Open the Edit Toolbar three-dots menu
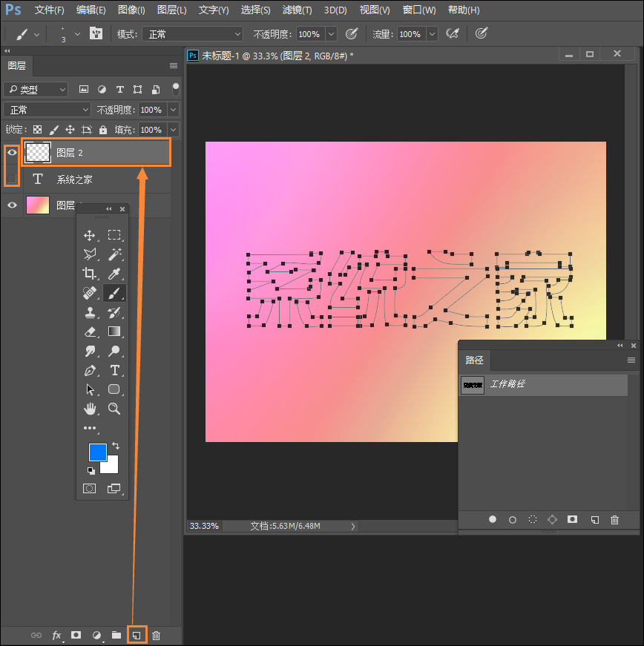The width and height of the screenshot is (644, 646). click(x=90, y=428)
